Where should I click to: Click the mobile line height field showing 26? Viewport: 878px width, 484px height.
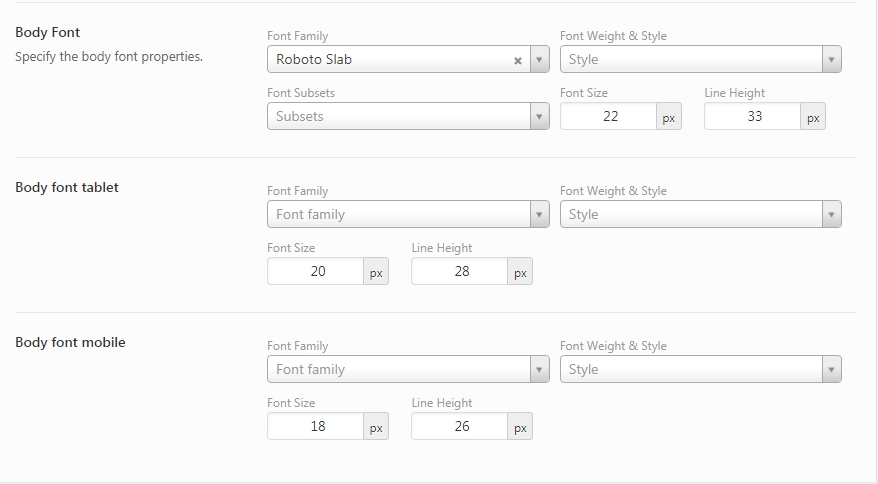point(461,427)
